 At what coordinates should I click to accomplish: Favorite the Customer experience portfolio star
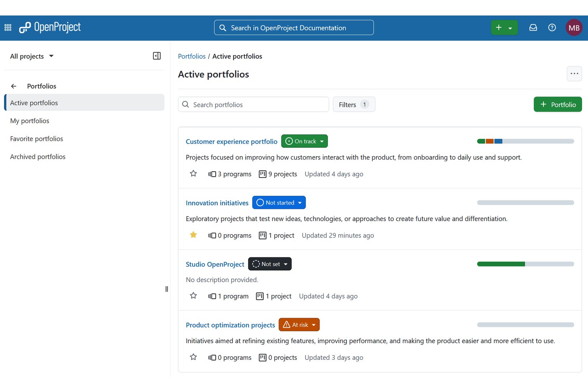pyautogui.click(x=193, y=174)
